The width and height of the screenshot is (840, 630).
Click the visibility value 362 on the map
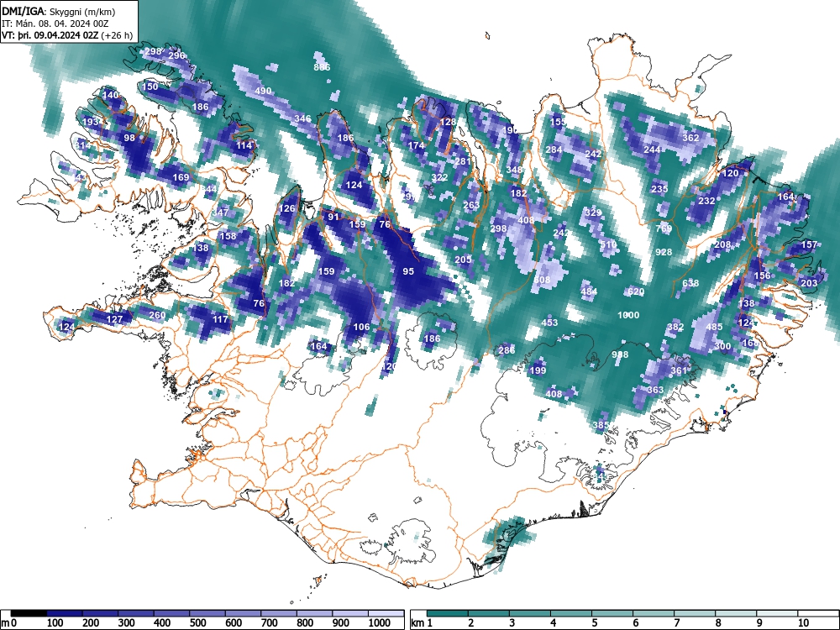(x=690, y=138)
